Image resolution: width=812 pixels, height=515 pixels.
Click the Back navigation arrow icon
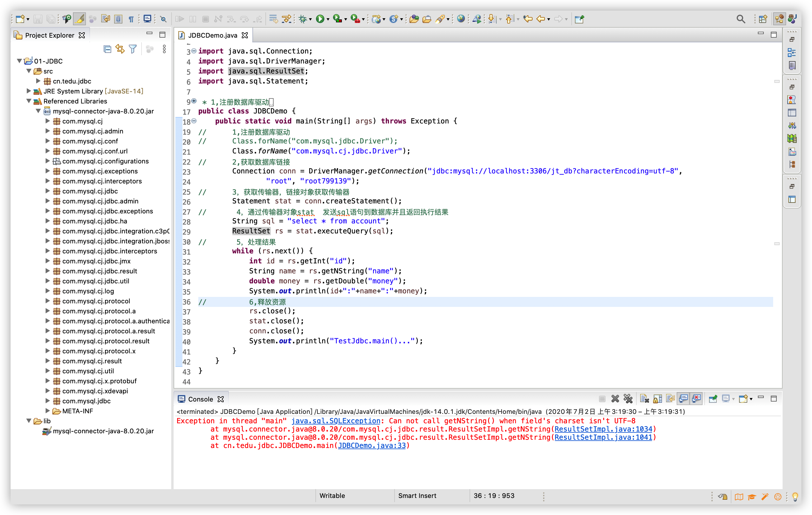click(x=540, y=19)
